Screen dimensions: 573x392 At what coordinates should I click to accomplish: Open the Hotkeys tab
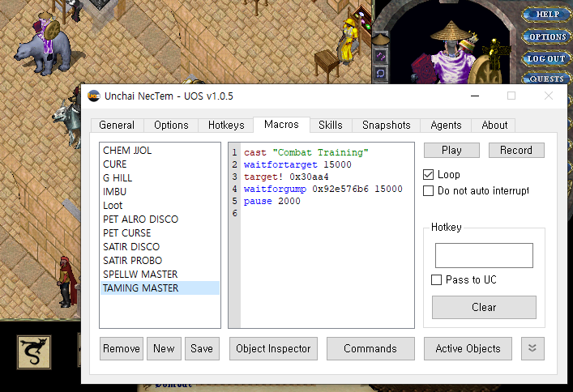pos(226,125)
